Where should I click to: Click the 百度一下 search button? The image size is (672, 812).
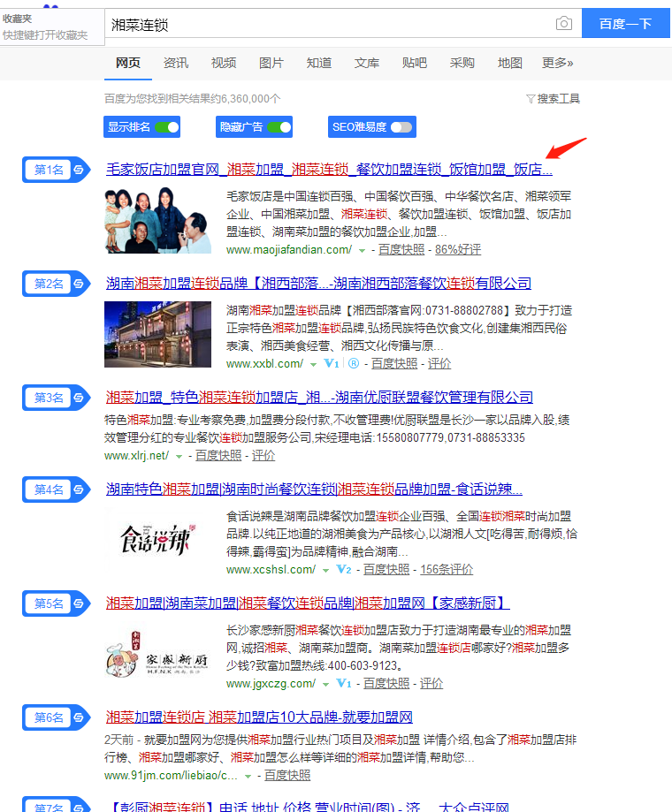click(x=625, y=23)
